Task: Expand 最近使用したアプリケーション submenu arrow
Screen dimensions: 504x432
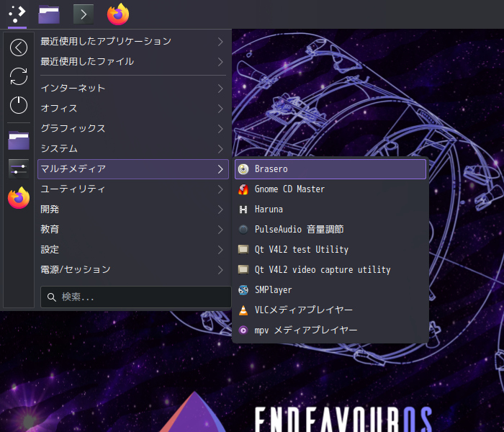Action: (220, 42)
